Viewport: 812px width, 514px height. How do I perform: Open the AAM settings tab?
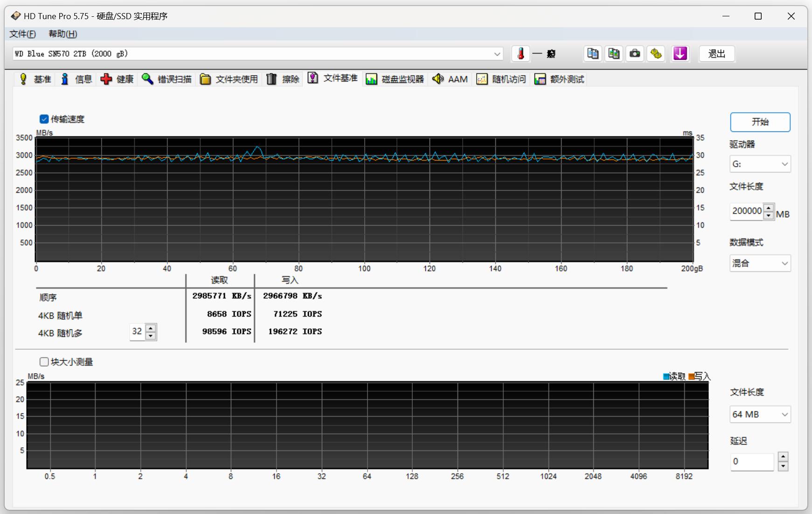pyautogui.click(x=458, y=79)
